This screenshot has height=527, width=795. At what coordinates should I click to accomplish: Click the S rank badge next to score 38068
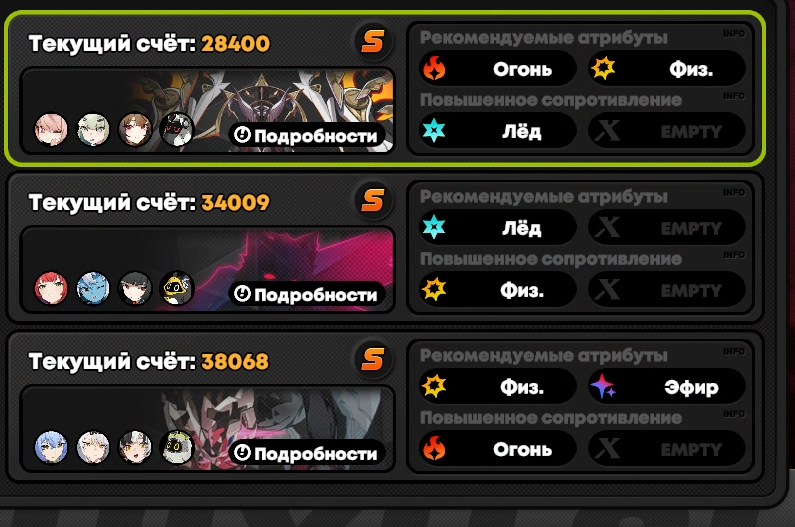coord(373,359)
